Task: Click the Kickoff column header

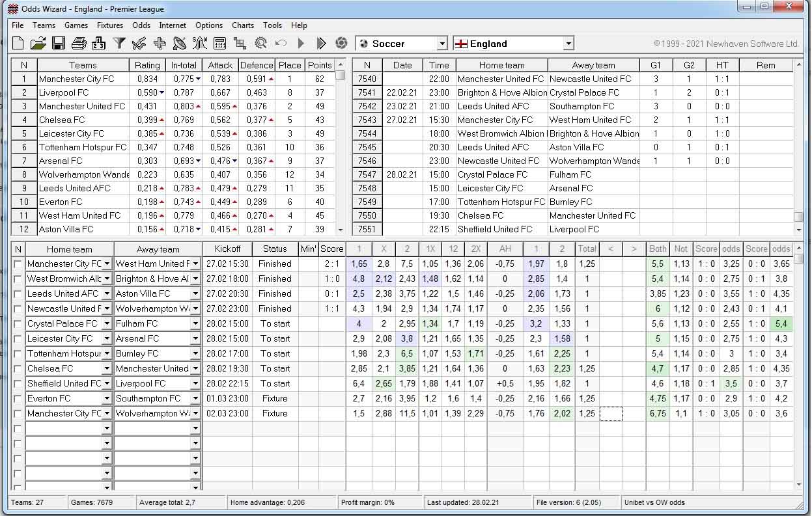Action: point(227,249)
